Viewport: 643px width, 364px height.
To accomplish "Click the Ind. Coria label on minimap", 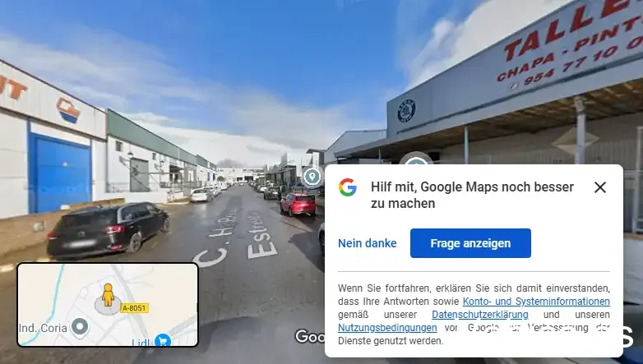I will (43, 328).
